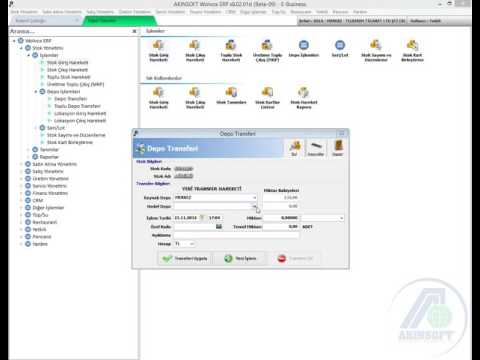This screenshot has width=480, height=360.
Task: Select Stok Sayım ve Düzenleme in the tree
Action: click(76, 135)
